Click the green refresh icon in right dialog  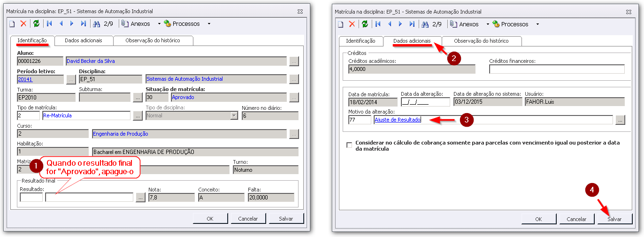[365, 24]
